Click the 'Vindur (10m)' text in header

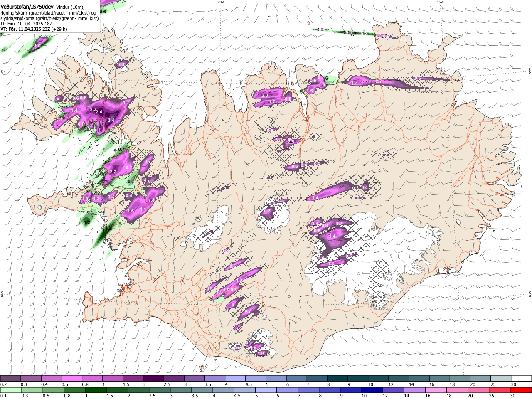pos(70,7)
